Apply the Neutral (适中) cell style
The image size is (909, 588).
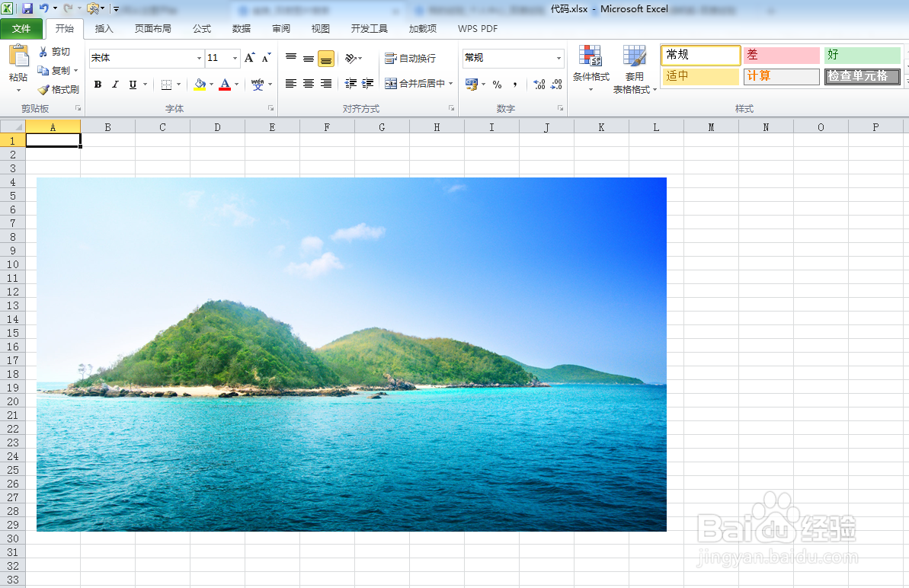pyautogui.click(x=700, y=76)
